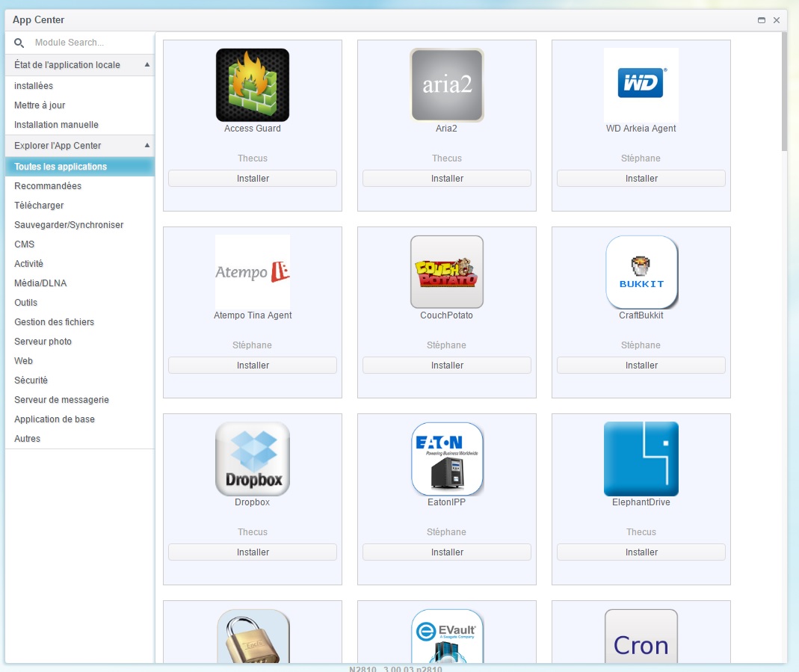This screenshot has width=799, height=672.
Task: Select the WD Arkeia Agent icon
Action: [x=641, y=84]
